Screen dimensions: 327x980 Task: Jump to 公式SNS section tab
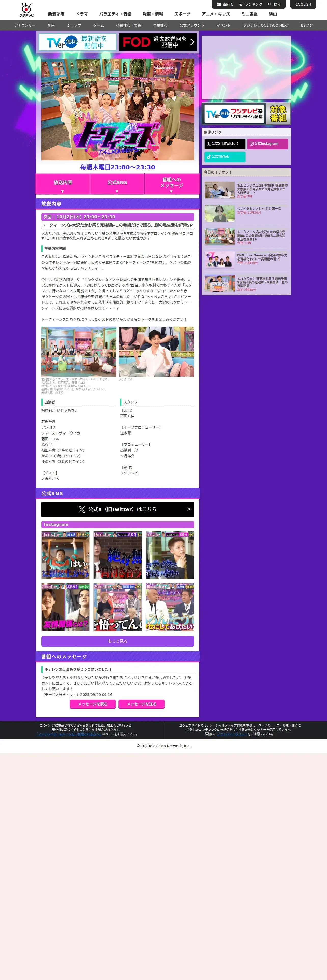click(117, 184)
